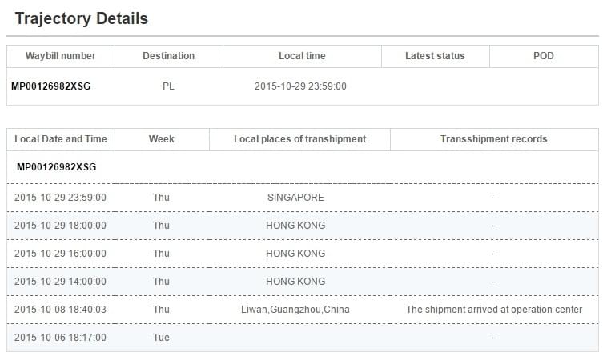Click destination value PL
This screenshot has height=364, width=615.
point(168,86)
